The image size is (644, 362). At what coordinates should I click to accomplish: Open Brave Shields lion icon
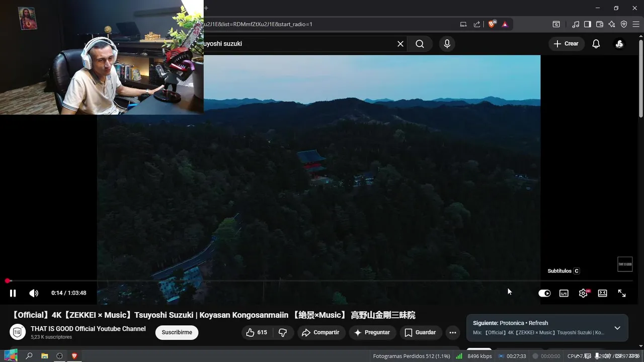click(x=492, y=24)
